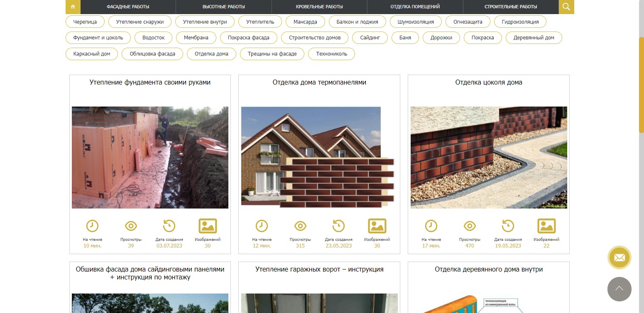Viewport: 644px width, 313px height.
Task: Open article Отделка цоколя дома
Action: [x=489, y=82]
